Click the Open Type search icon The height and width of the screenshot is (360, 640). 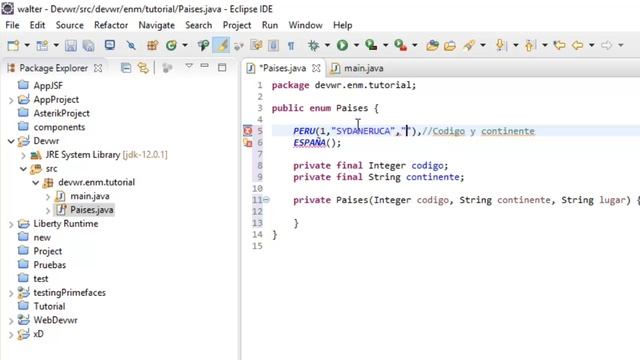pos(203,45)
